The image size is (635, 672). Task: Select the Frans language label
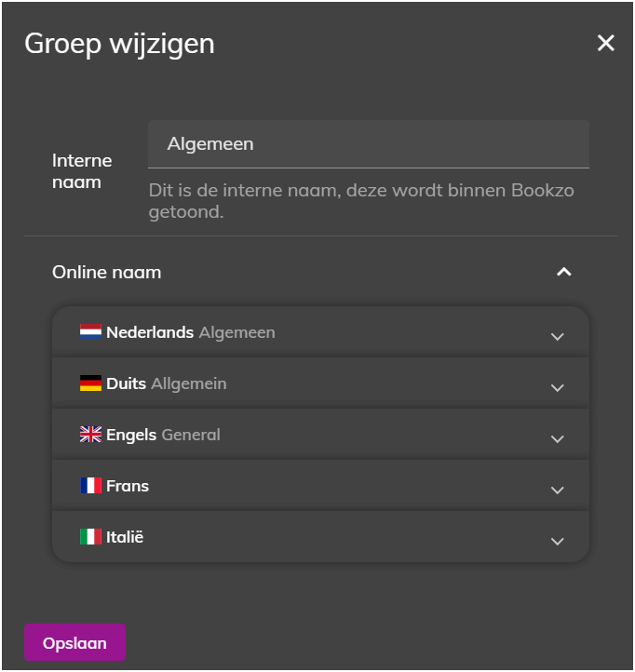pos(128,486)
